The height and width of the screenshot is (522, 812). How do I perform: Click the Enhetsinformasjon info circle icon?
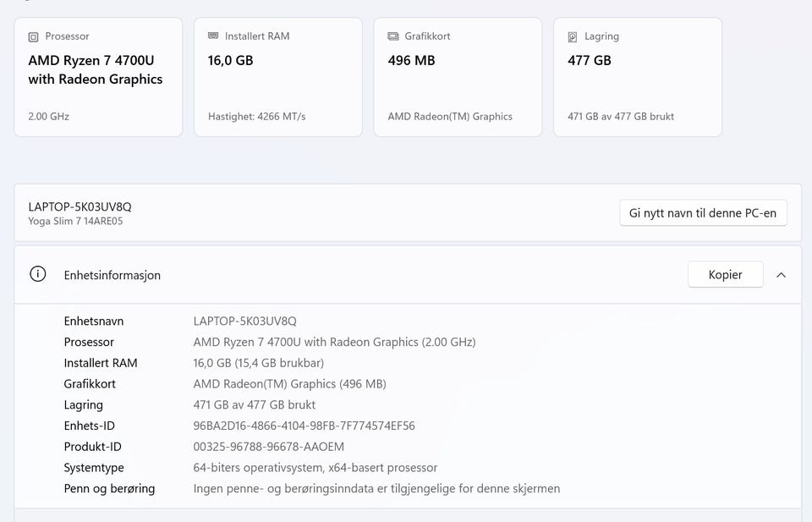pos(38,274)
